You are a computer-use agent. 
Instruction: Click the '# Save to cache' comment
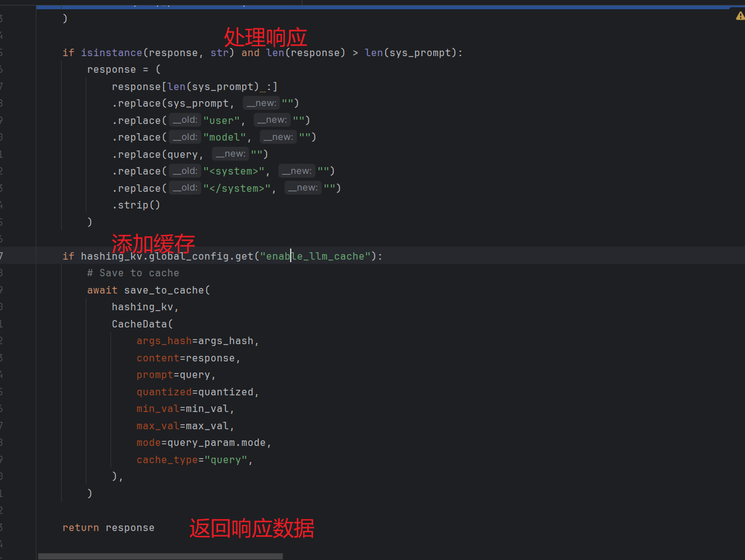tap(133, 273)
